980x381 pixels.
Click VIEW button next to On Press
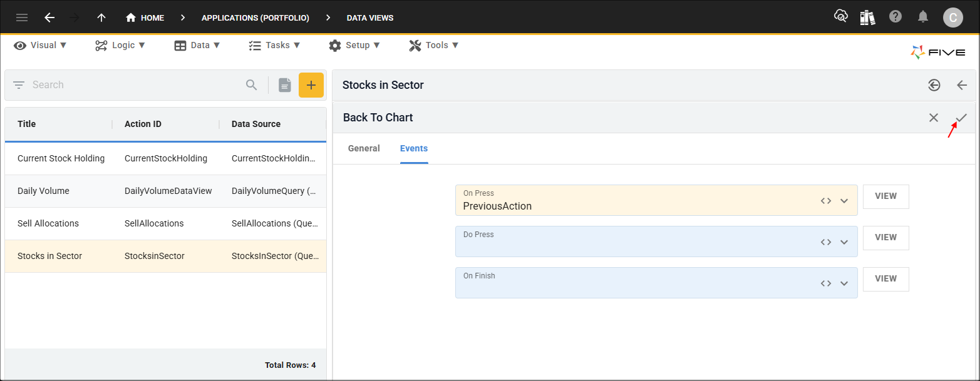coord(885,196)
